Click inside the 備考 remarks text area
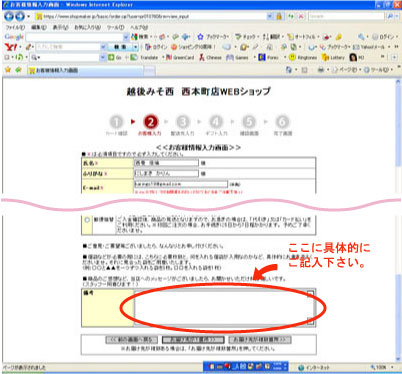 click(224, 307)
